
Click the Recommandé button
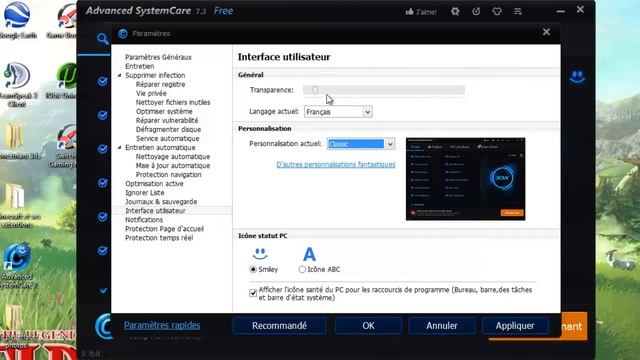tap(279, 326)
